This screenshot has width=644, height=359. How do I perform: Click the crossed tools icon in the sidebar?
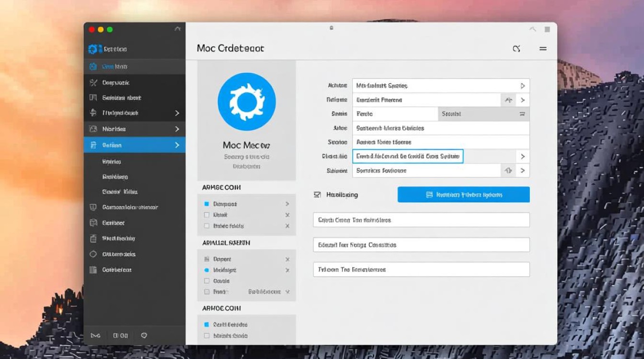click(93, 83)
